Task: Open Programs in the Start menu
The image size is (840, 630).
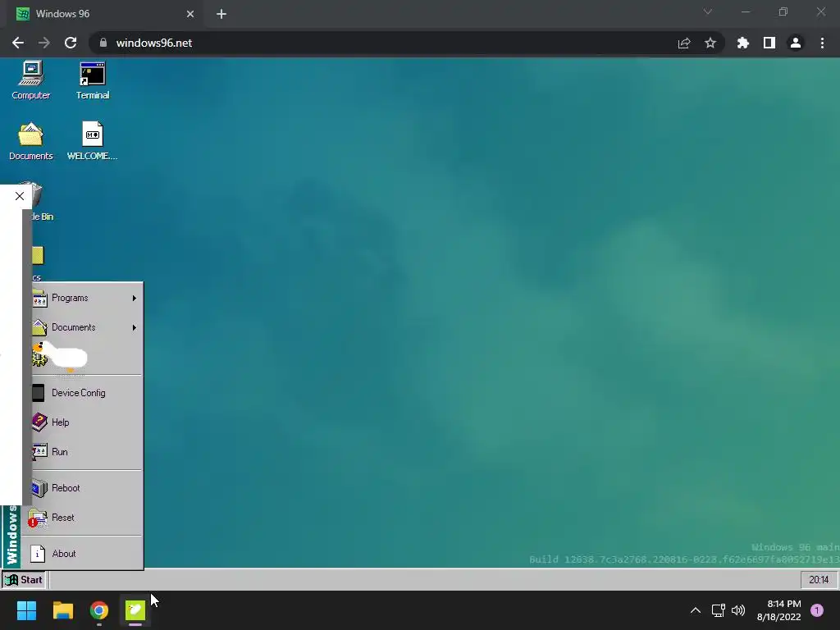Action: [87, 298]
